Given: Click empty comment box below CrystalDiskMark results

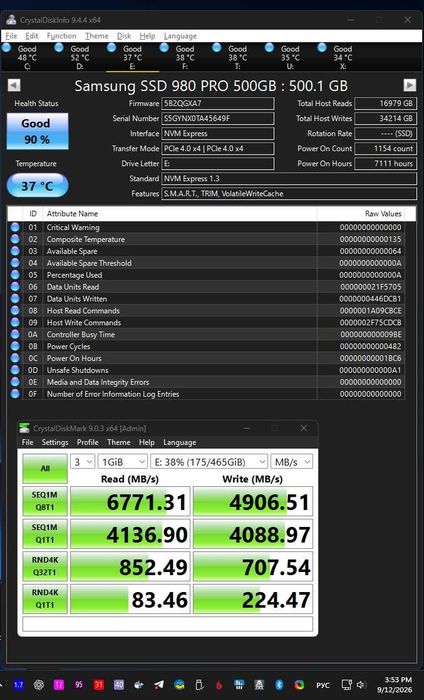Looking at the screenshot, I should (168, 624).
